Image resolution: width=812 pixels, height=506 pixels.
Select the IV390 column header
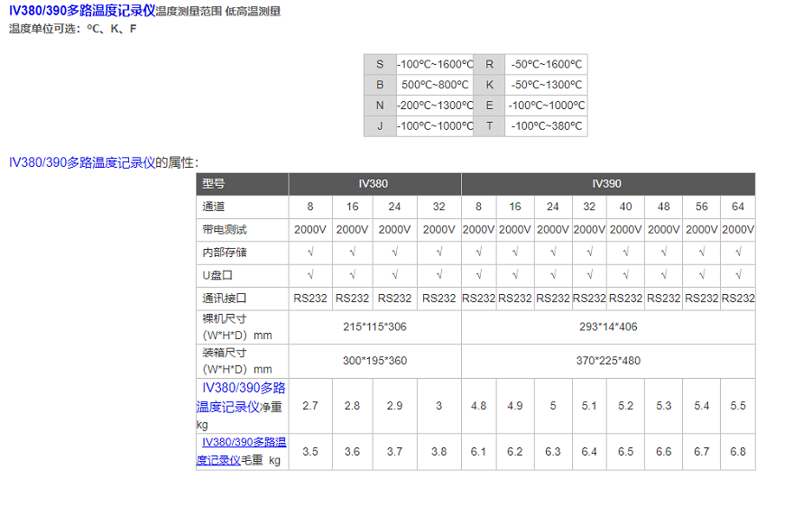pos(607,183)
